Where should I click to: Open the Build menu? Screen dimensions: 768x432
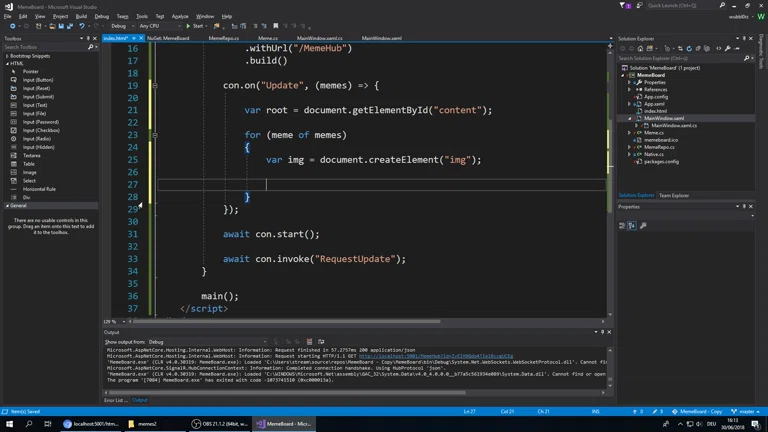[81, 16]
